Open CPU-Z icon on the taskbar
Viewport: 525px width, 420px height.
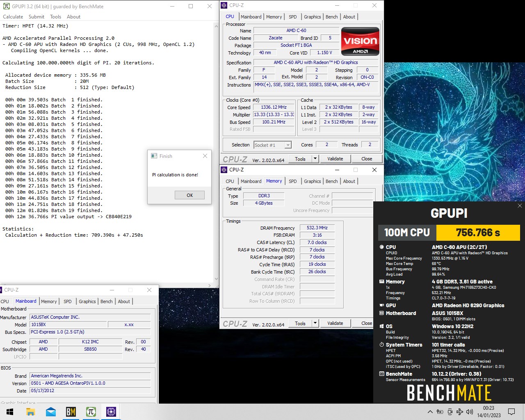pyautogui.click(x=111, y=412)
